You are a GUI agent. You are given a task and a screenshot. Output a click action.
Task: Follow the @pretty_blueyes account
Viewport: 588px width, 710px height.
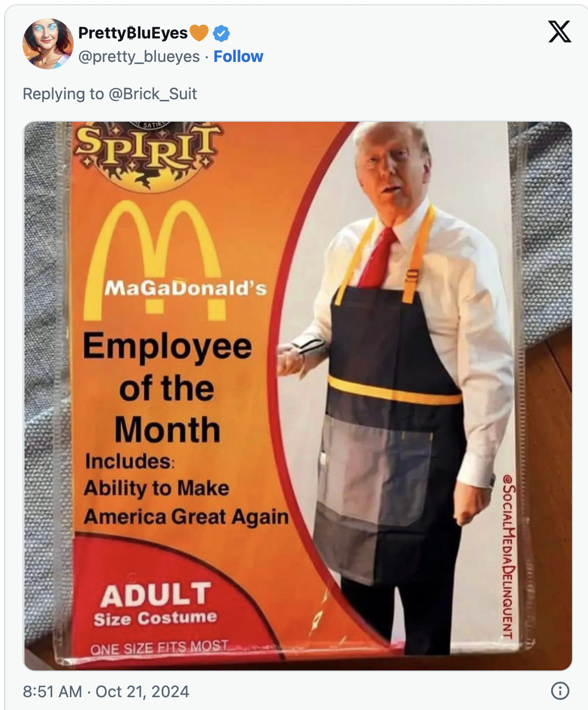pyautogui.click(x=238, y=57)
